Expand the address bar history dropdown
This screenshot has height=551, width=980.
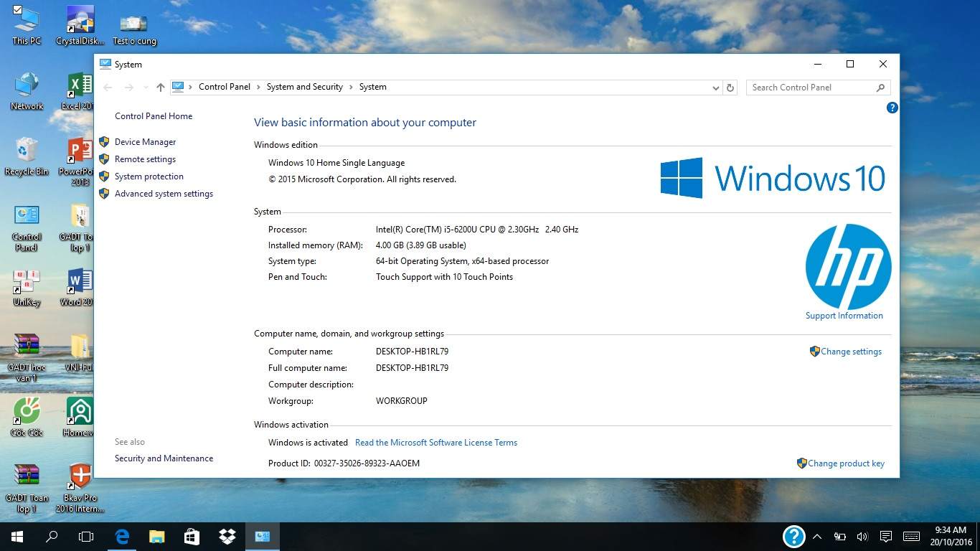[x=715, y=88]
